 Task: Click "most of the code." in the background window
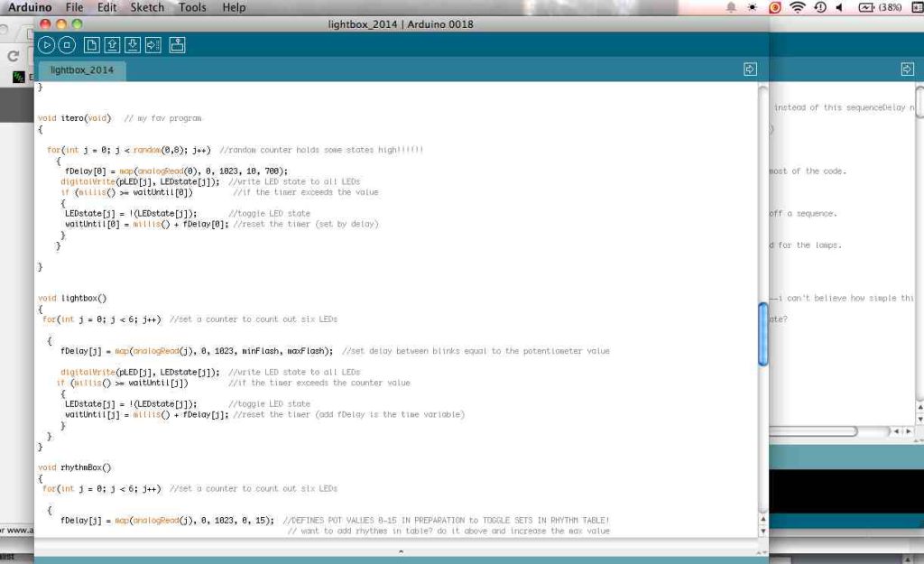coord(808,171)
